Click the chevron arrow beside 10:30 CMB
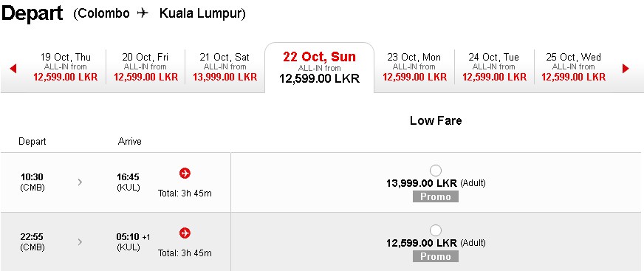This screenshot has height=271, width=644. [80, 182]
